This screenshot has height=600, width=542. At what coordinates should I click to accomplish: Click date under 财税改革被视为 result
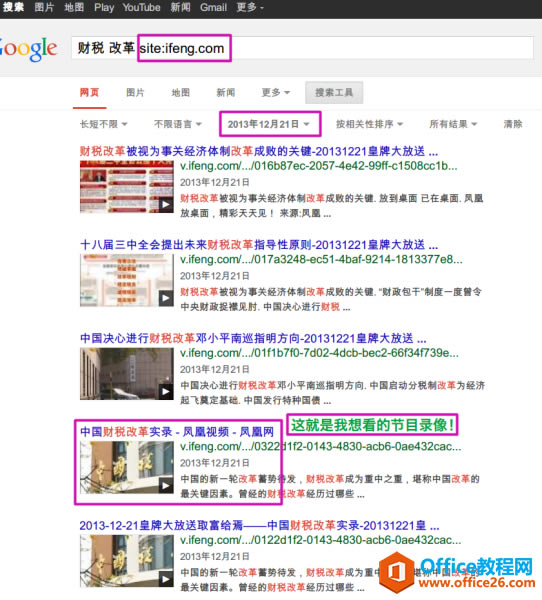[215, 183]
